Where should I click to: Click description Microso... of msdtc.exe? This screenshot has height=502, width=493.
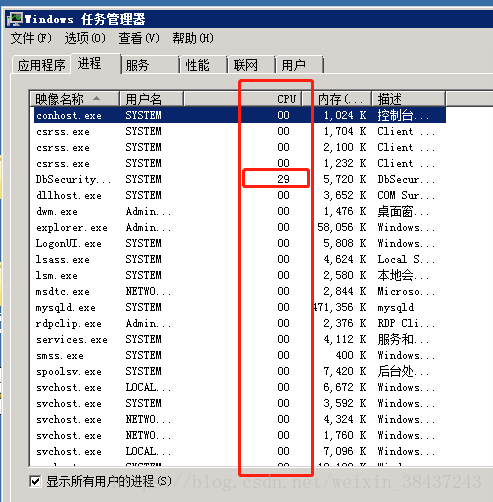tap(406, 291)
